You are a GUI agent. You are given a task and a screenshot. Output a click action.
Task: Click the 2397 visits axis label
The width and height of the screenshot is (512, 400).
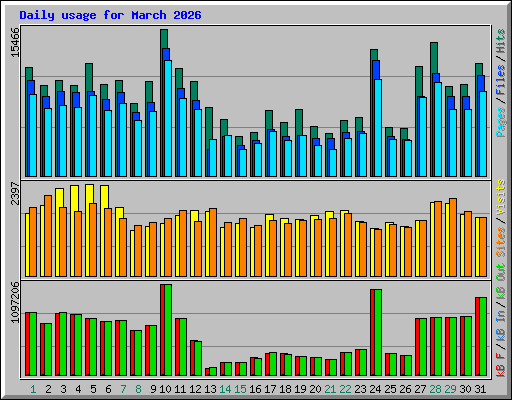tap(15, 193)
